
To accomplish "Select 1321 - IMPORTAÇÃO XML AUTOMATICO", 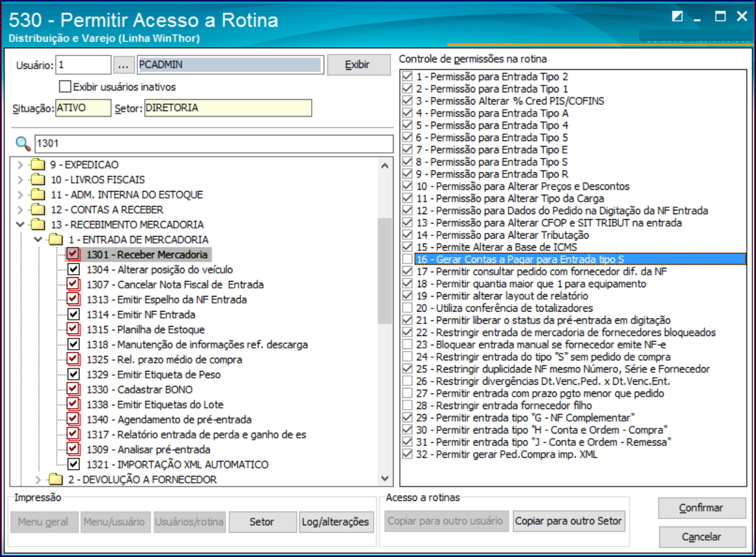I will (x=177, y=465).
